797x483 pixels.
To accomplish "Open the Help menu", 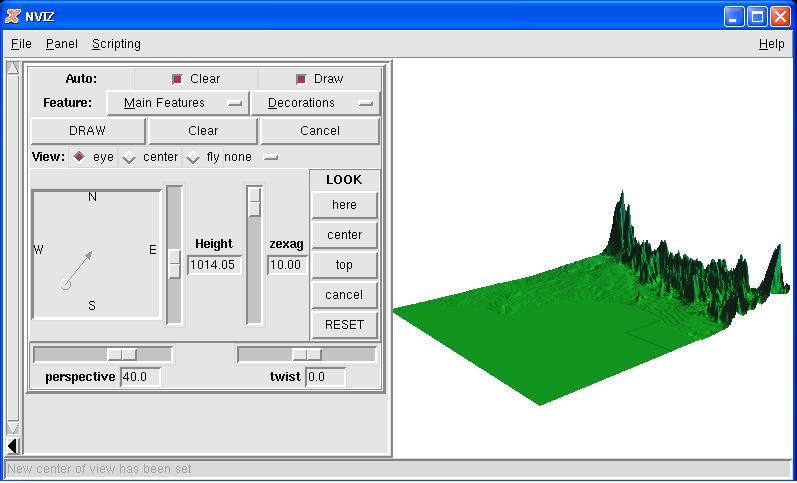I will [x=771, y=44].
